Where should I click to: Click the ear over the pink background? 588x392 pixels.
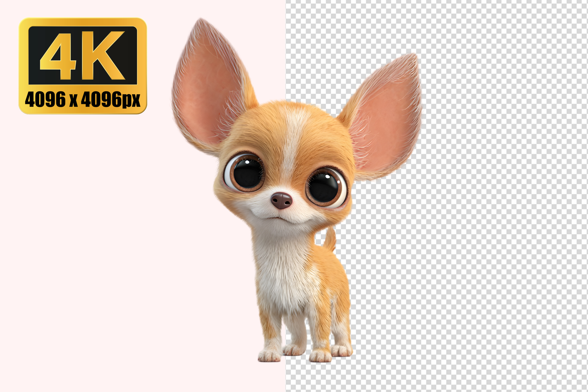point(206,86)
